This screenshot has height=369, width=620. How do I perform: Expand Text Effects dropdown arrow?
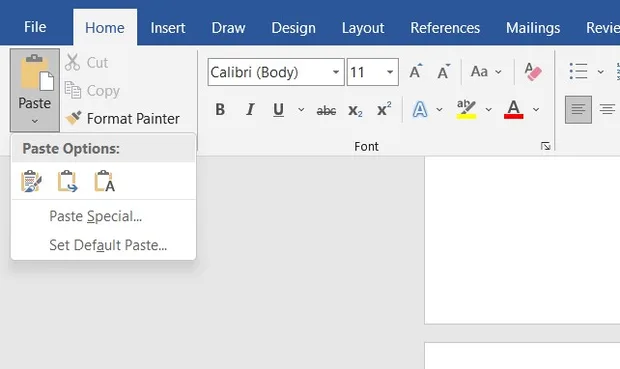click(439, 110)
